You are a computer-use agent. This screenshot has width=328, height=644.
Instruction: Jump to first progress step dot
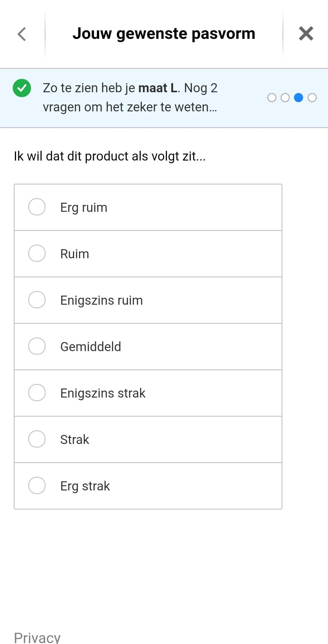pos(272,98)
